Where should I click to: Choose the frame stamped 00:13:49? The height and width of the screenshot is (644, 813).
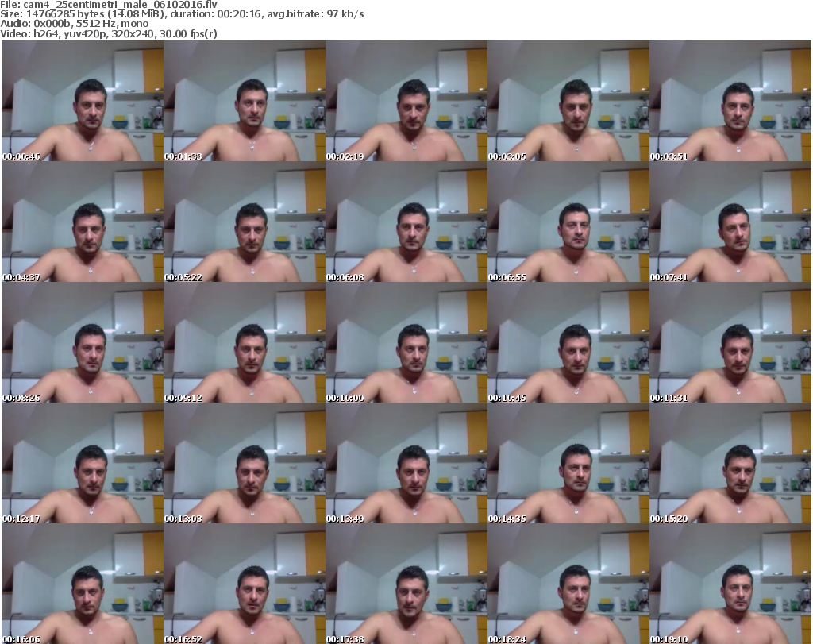click(406, 464)
